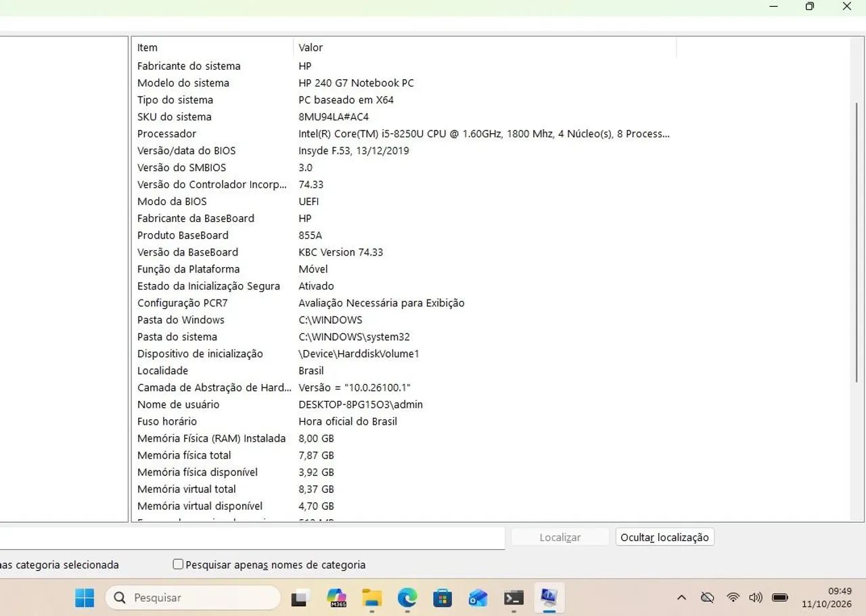Launch the Microsoft 365 Copilot app
Image resolution: width=866 pixels, height=616 pixels.
(336, 598)
